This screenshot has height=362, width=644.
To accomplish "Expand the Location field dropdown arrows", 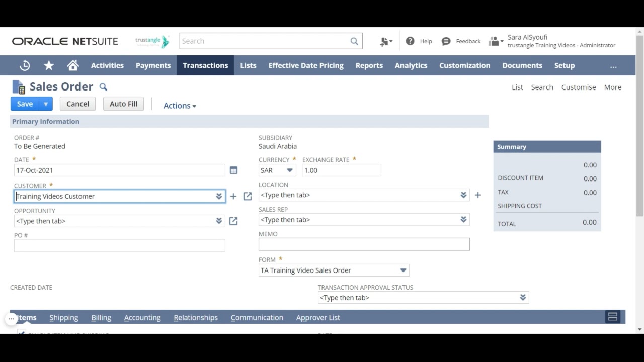I will pyautogui.click(x=463, y=195).
